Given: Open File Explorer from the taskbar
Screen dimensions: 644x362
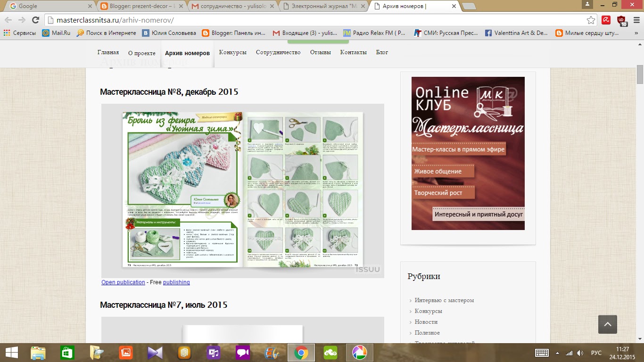Looking at the screenshot, I should pyautogui.click(x=38, y=353).
